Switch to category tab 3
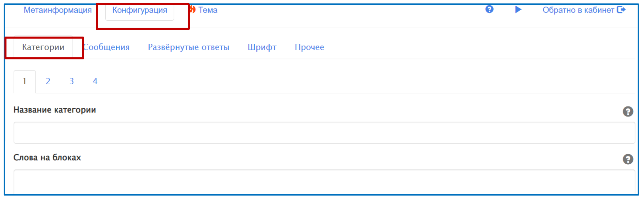Image resolution: width=644 pixels, height=200 pixels. (72, 81)
